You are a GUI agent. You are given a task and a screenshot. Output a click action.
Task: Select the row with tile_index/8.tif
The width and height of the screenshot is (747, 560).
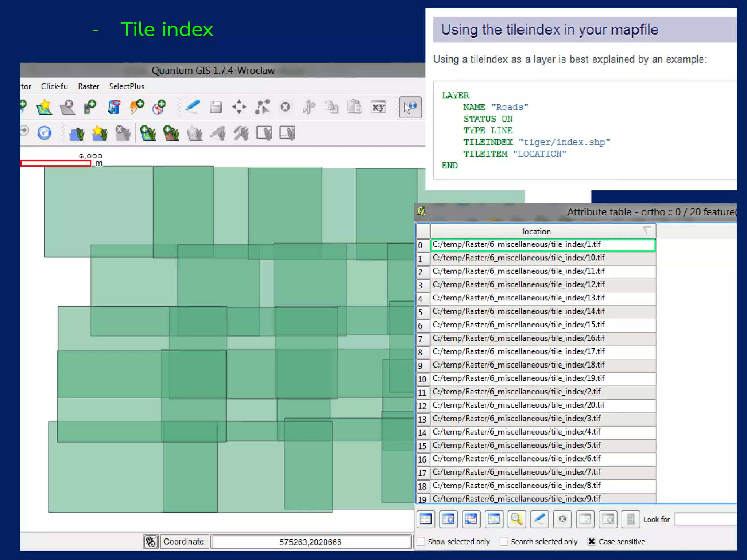point(543,486)
